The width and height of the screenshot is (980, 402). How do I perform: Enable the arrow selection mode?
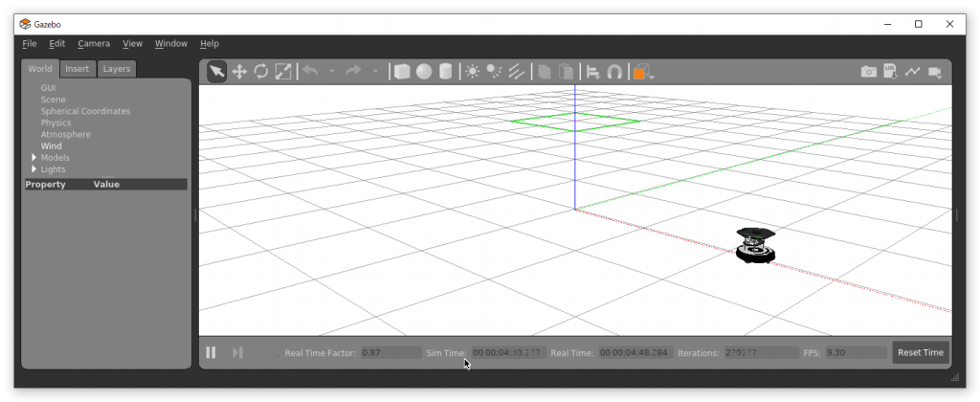pos(217,72)
